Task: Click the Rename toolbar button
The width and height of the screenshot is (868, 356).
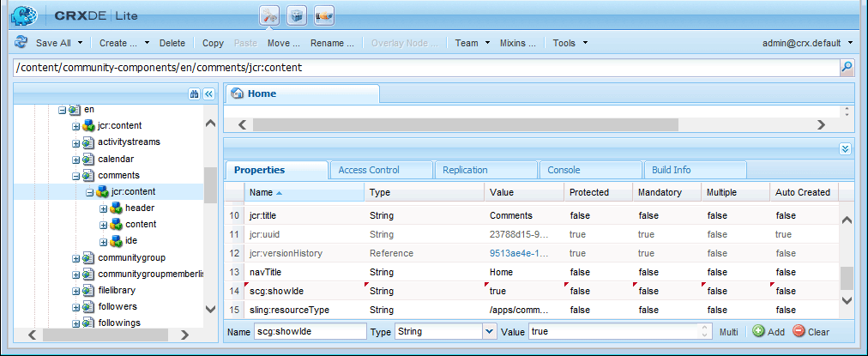Action: point(332,43)
